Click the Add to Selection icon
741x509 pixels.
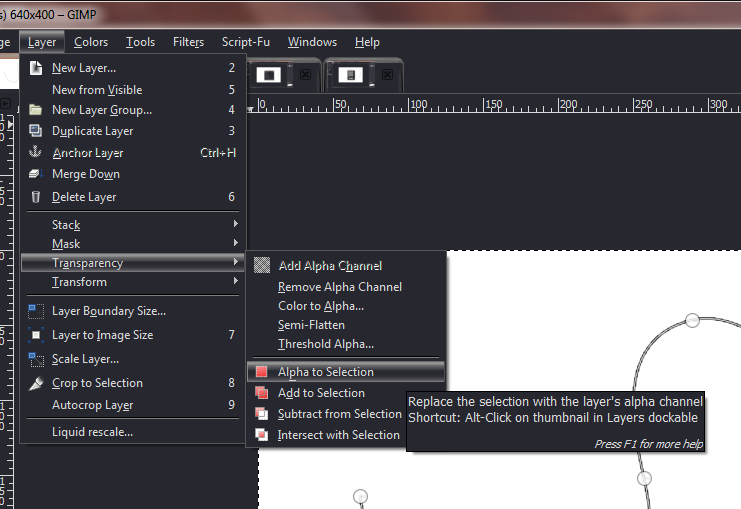coord(261,393)
